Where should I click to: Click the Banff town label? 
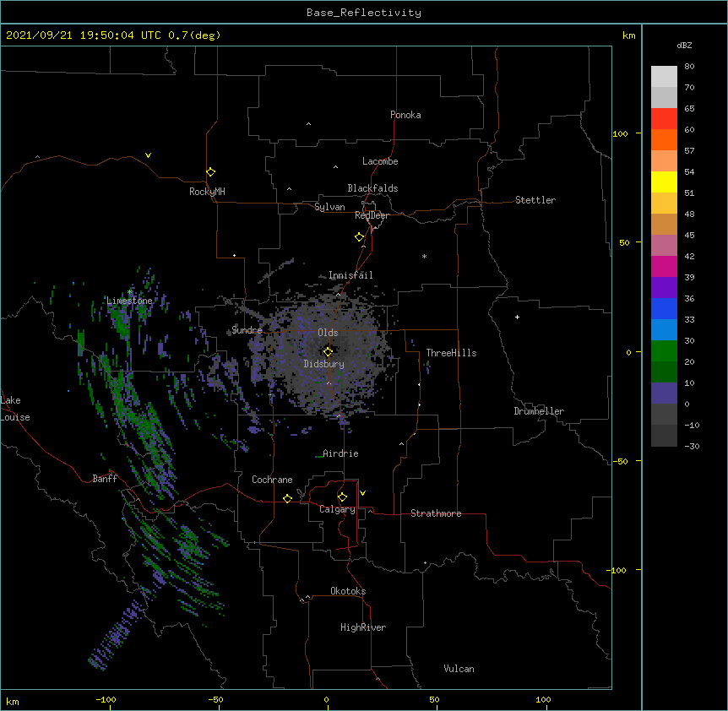105,479
